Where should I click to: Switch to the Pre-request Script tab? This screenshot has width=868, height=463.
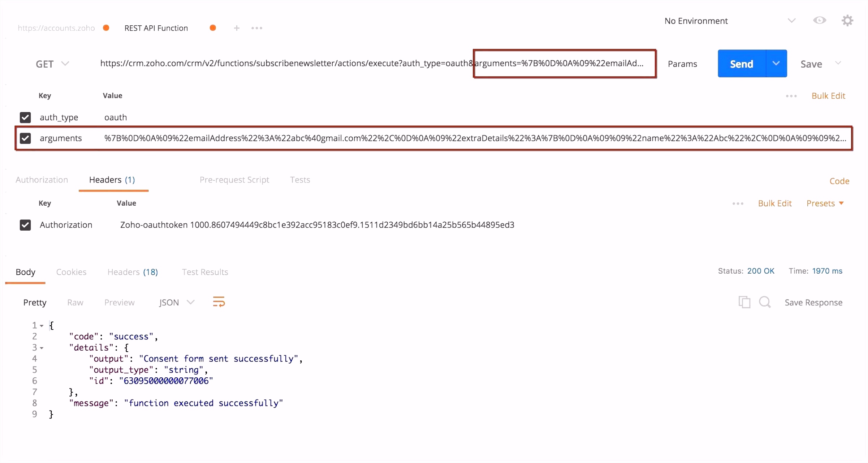[234, 179]
